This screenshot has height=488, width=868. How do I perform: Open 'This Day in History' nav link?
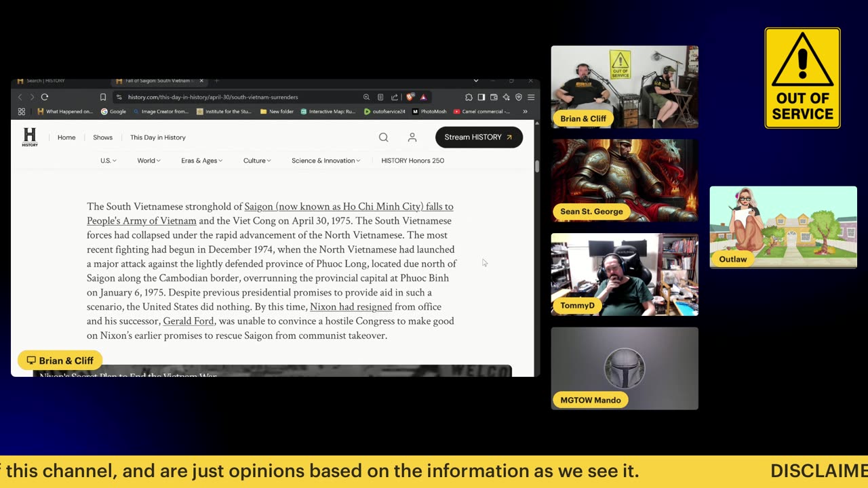tap(158, 138)
